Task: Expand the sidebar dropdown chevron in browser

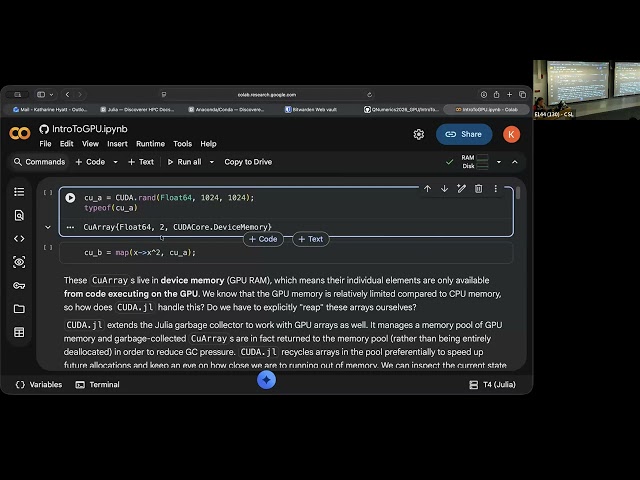Action: (51, 94)
